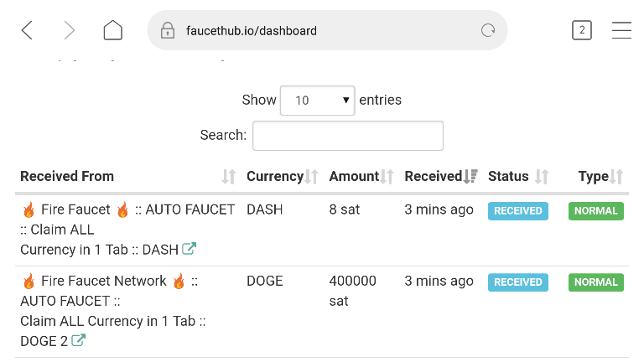Open the browser home page icon

pyautogui.click(x=113, y=30)
